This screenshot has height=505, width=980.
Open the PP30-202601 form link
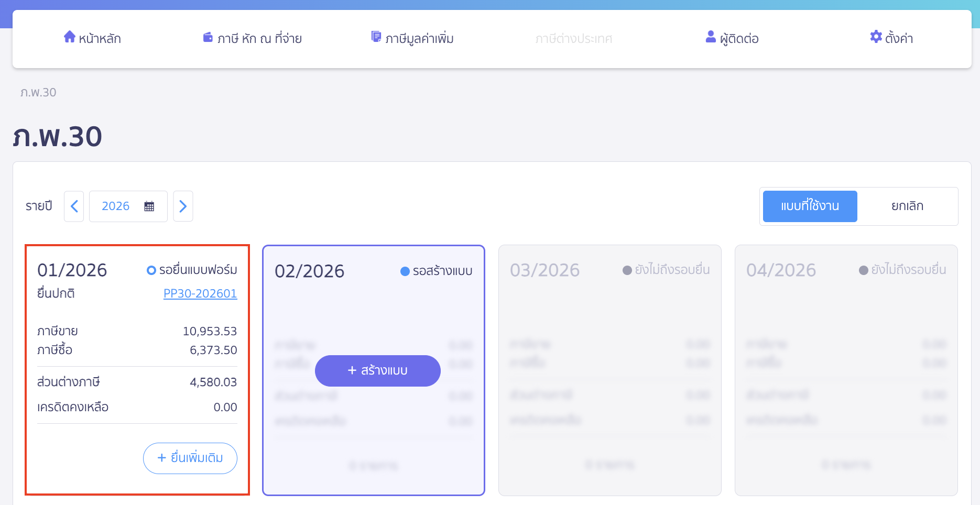point(200,294)
